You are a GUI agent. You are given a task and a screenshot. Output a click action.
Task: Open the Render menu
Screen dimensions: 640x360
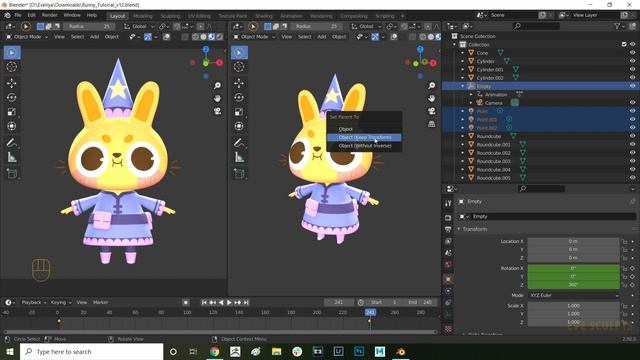coord(50,15)
